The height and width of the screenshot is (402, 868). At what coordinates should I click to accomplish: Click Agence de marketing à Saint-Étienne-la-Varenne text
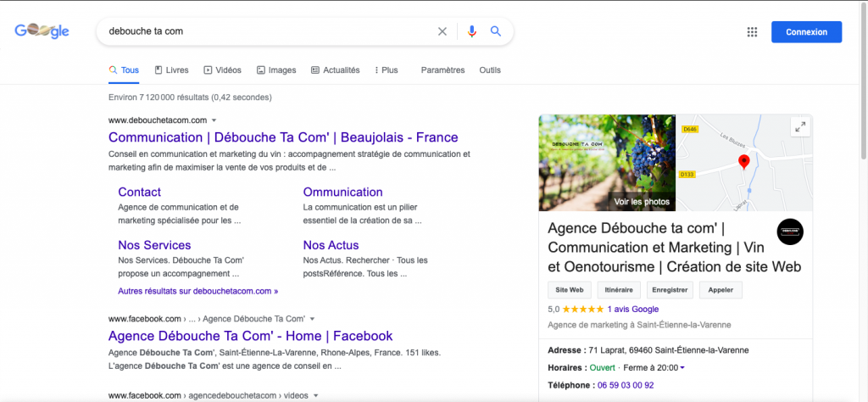tap(639, 325)
